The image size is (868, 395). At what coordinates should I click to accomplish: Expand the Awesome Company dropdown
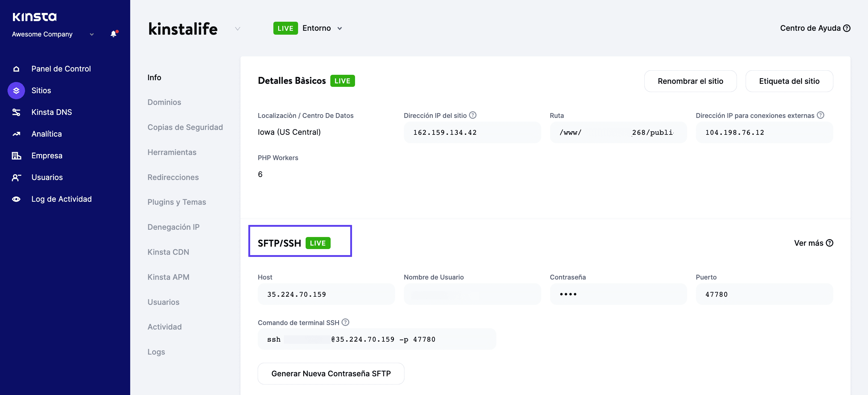click(x=92, y=34)
